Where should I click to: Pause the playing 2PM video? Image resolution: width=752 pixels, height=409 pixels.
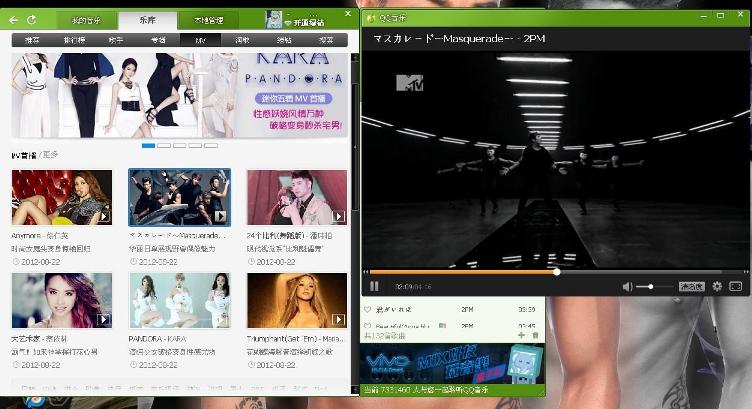click(374, 286)
